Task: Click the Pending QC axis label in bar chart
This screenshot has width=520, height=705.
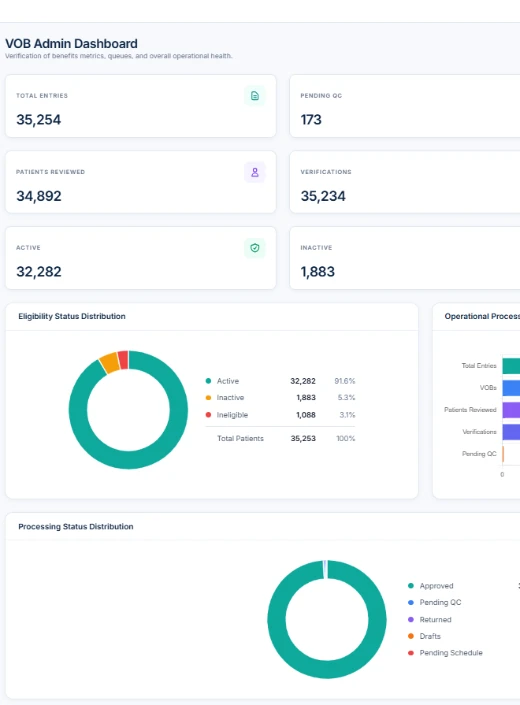Action: tap(479, 454)
